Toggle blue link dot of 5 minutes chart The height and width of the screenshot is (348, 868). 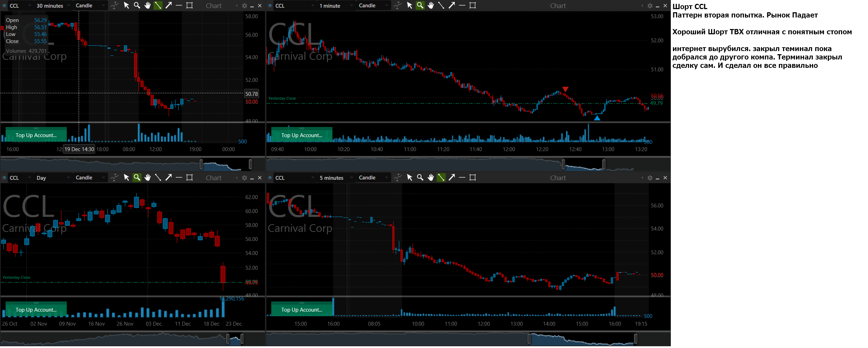(270, 178)
